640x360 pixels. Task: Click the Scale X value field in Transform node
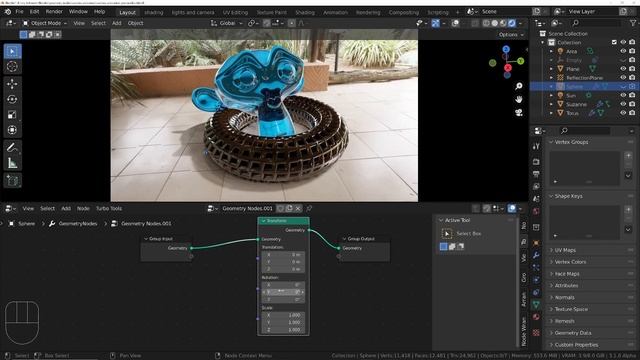coord(283,315)
